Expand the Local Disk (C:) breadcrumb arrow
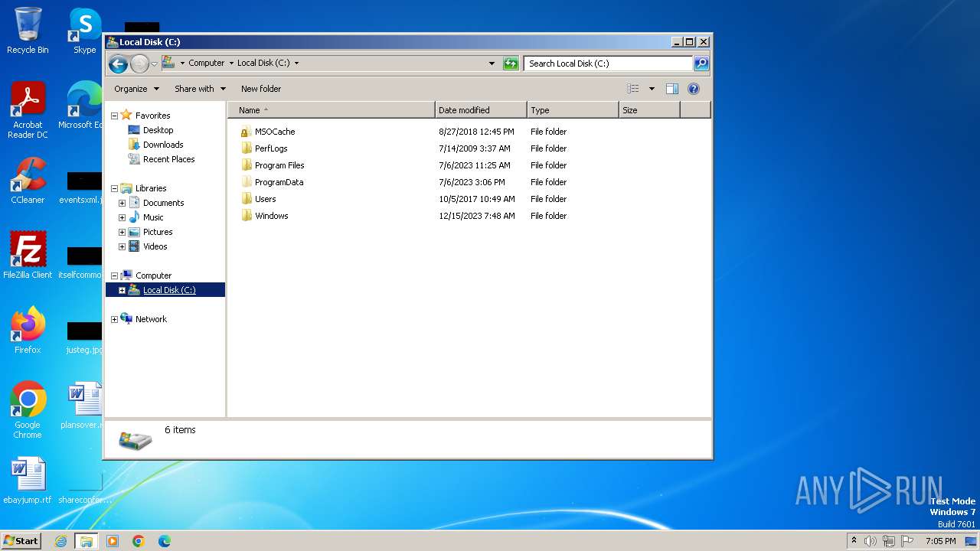 (x=296, y=64)
